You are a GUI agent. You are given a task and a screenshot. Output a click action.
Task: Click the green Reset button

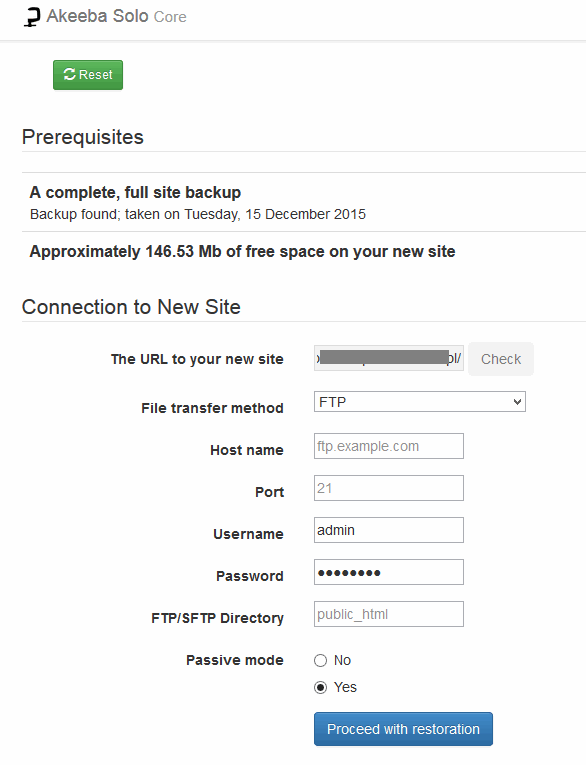[88, 75]
